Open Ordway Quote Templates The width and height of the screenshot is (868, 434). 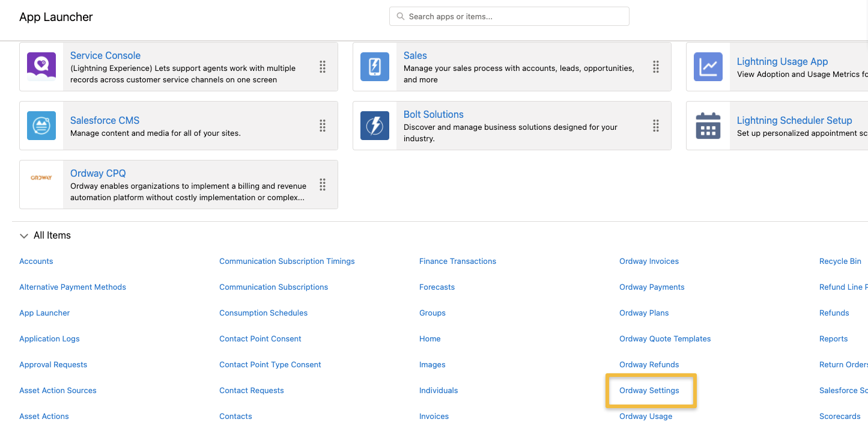pos(665,338)
